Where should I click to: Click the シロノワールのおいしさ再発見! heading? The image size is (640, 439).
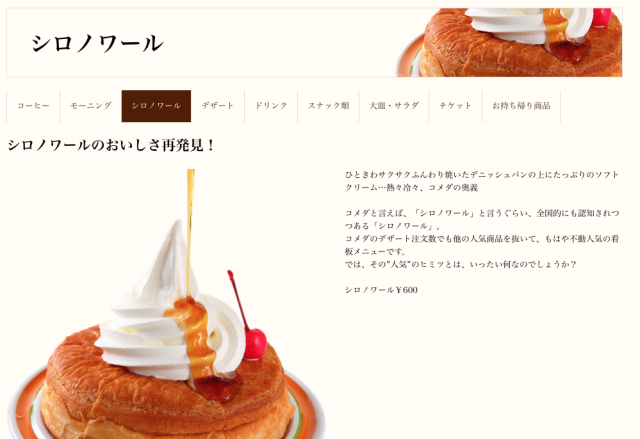click(x=111, y=145)
